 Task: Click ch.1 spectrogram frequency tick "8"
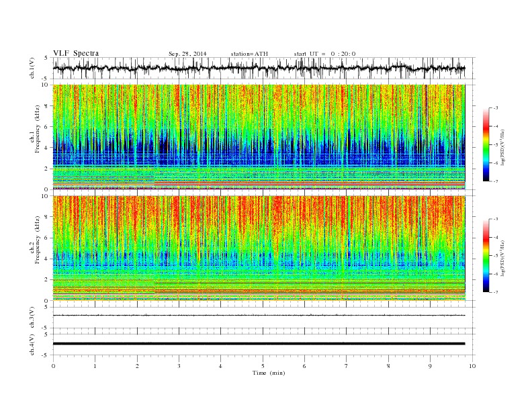[47, 106]
